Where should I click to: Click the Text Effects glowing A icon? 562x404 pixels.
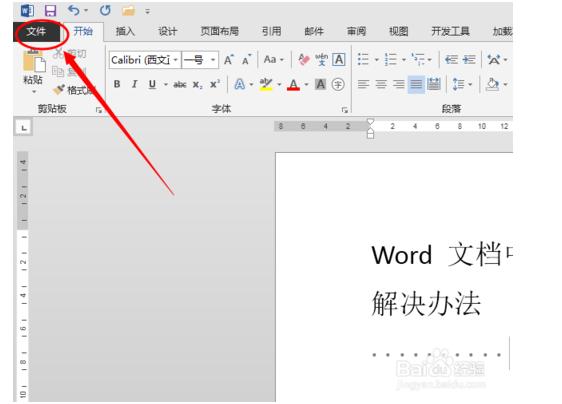pos(239,85)
